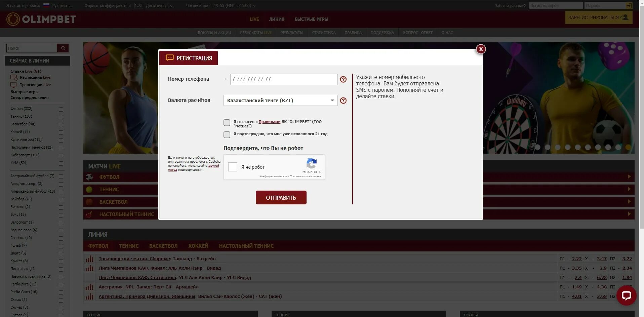Click stats icon for Таиланд - Бахрейн match
Viewport: 644px width, 317px height.
point(89,259)
